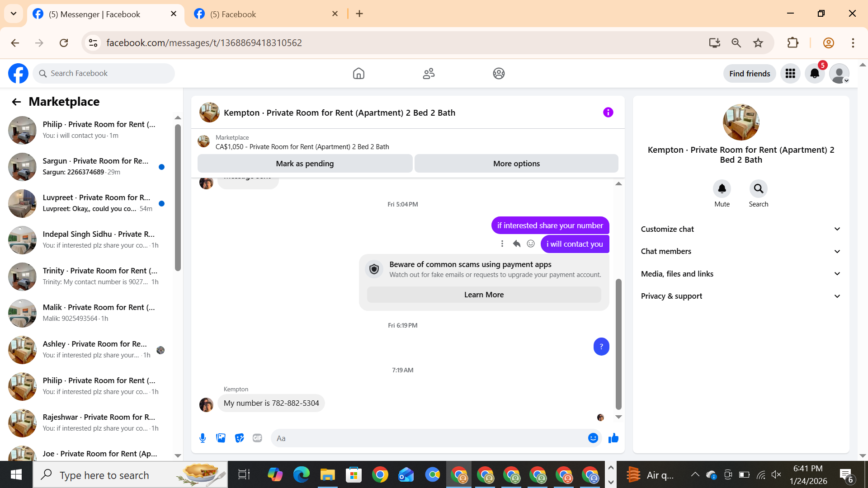Click the chat message scrollbar
The image size is (868, 488).
pos(618,343)
